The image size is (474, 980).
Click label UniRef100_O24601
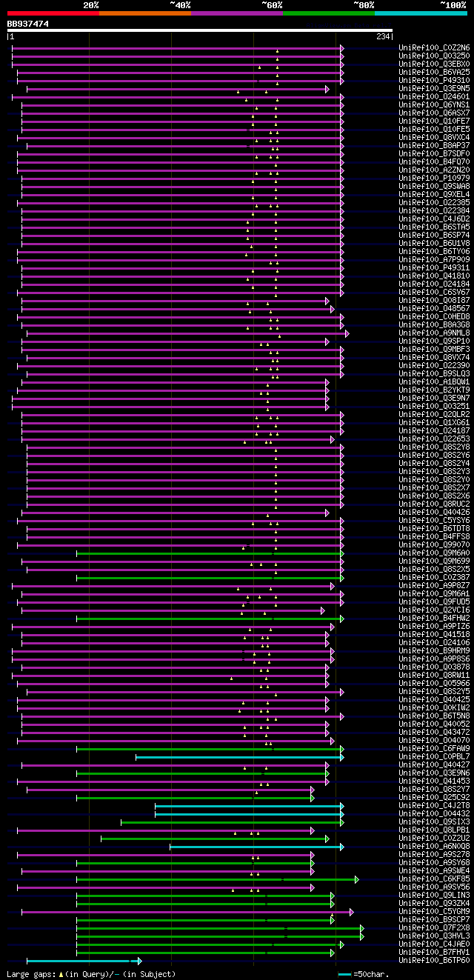pos(434,96)
